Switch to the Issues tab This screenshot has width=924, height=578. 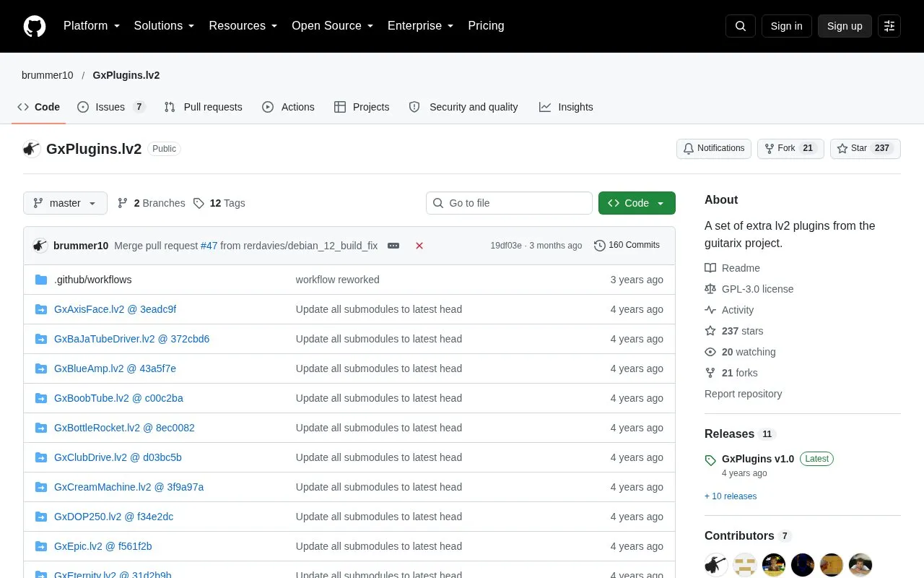pos(111,107)
